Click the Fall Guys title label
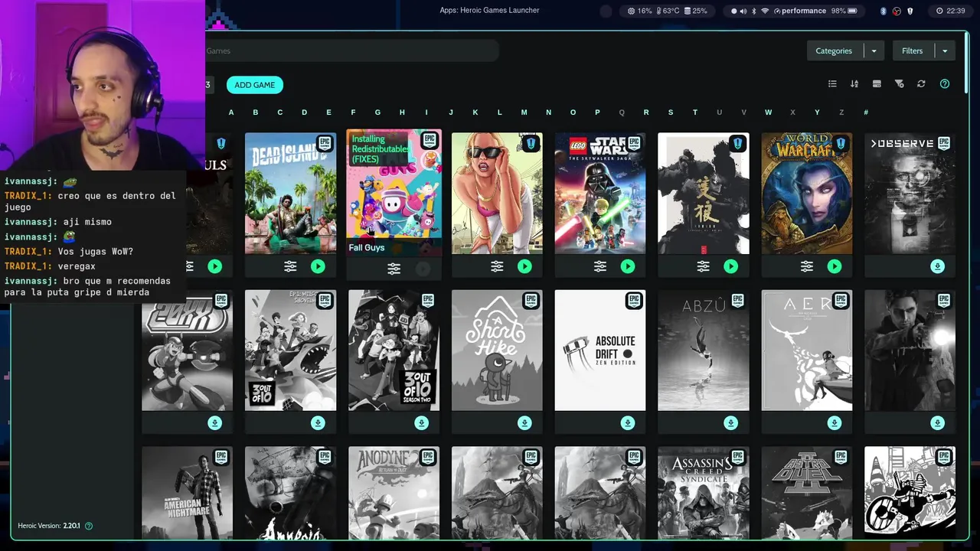 pos(367,248)
